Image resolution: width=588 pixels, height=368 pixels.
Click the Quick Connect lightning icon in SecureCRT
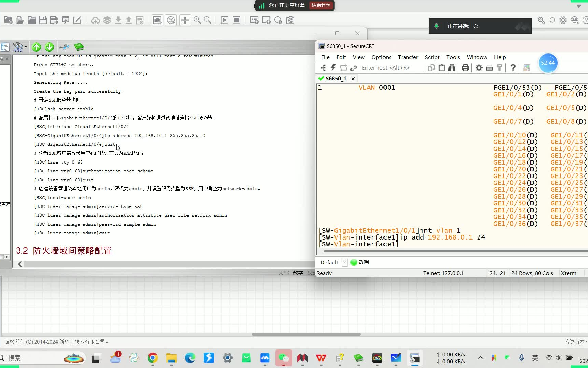333,68
